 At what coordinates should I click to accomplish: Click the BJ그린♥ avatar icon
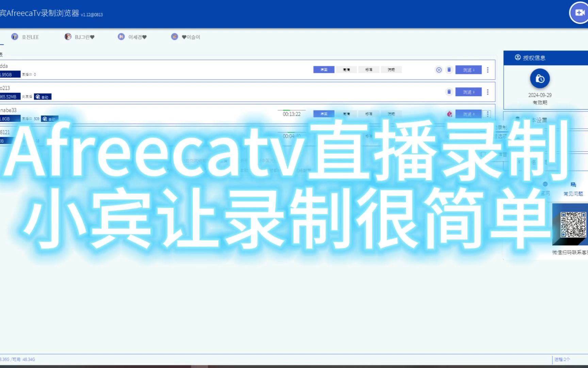[x=68, y=36]
